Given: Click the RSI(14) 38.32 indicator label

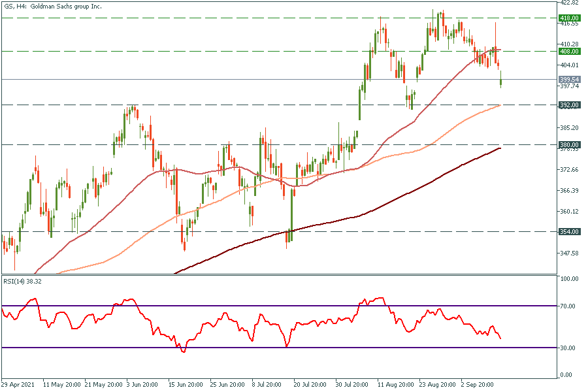Looking at the screenshot, I should click(24, 282).
